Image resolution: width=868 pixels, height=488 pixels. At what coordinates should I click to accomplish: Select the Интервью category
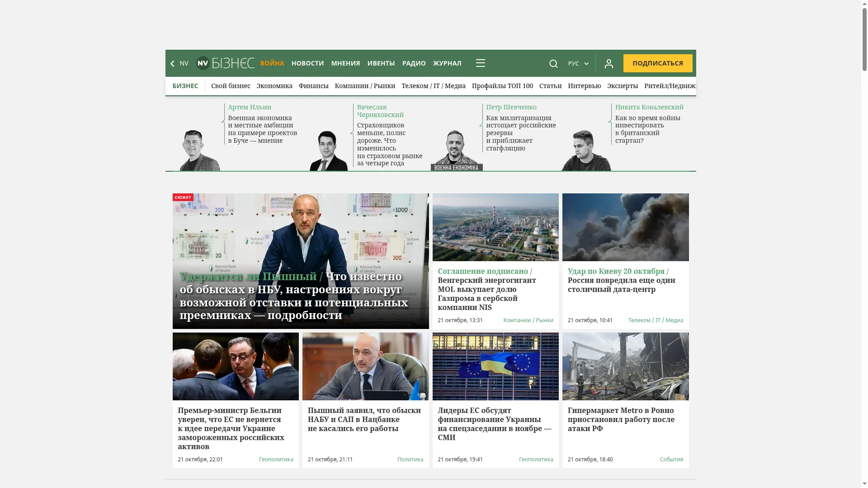pyautogui.click(x=584, y=86)
